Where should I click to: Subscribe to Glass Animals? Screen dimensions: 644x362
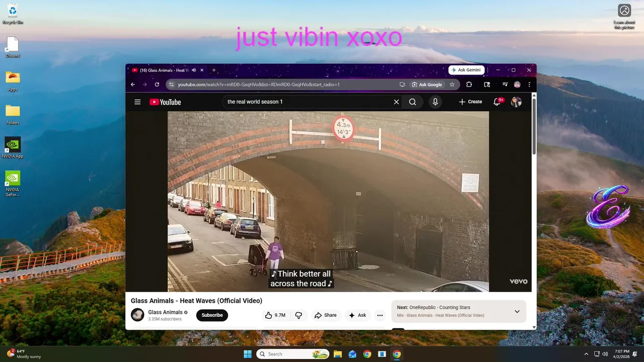[x=212, y=315]
